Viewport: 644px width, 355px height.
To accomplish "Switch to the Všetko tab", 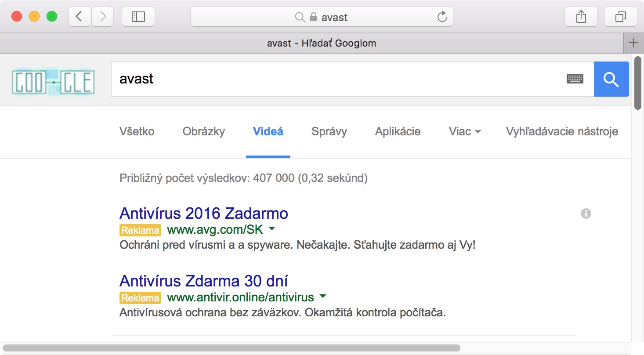I will [x=137, y=131].
